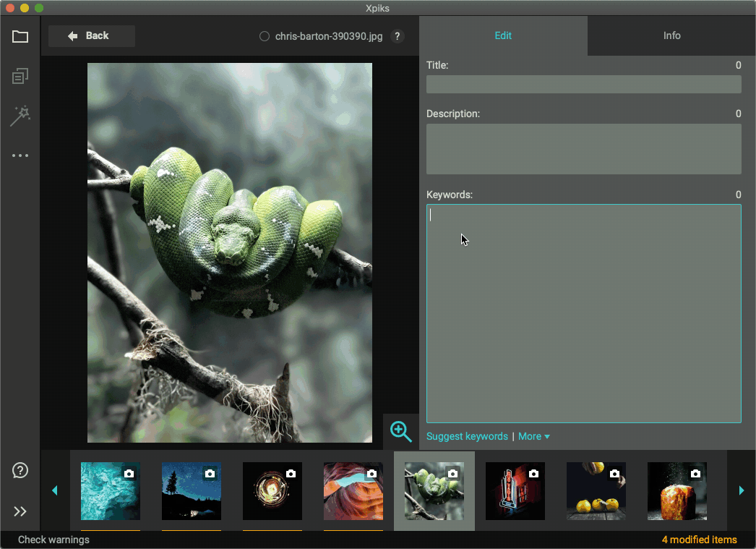The image size is (756, 549).
Task: Click the left arrow of the filmstrip
Action: (x=55, y=490)
